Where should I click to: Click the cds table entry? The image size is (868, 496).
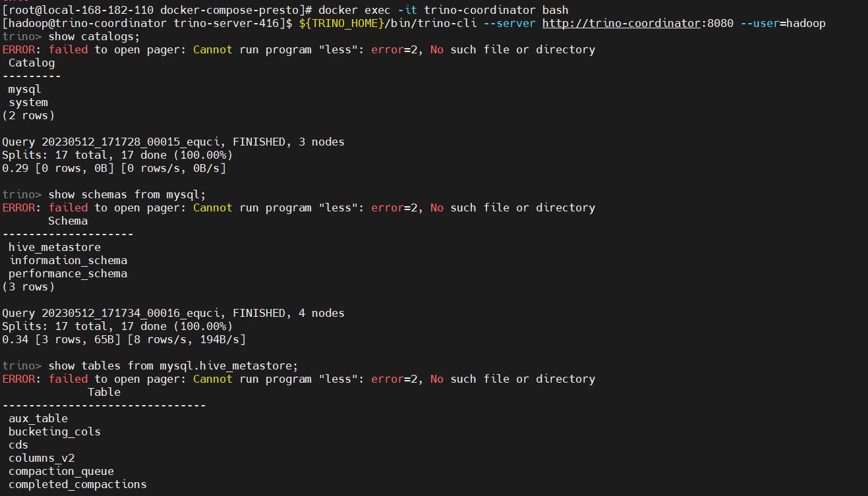coord(18,445)
